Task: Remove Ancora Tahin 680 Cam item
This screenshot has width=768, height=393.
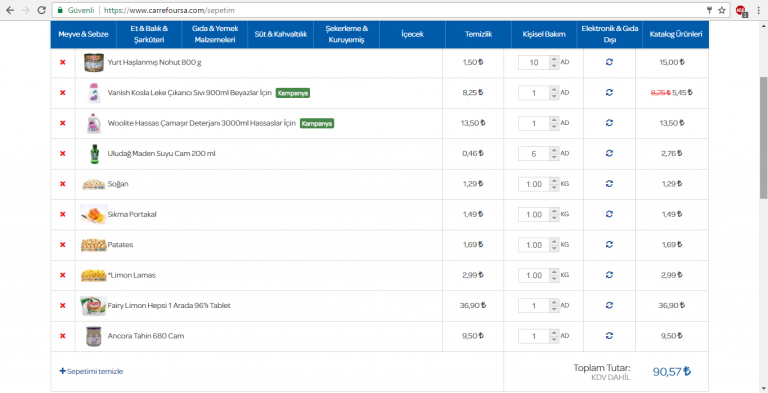Action: click(x=62, y=336)
